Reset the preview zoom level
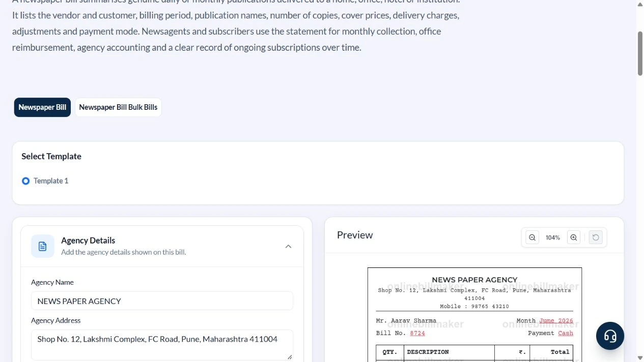Viewport: 644px width, 362px height. click(596, 237)
